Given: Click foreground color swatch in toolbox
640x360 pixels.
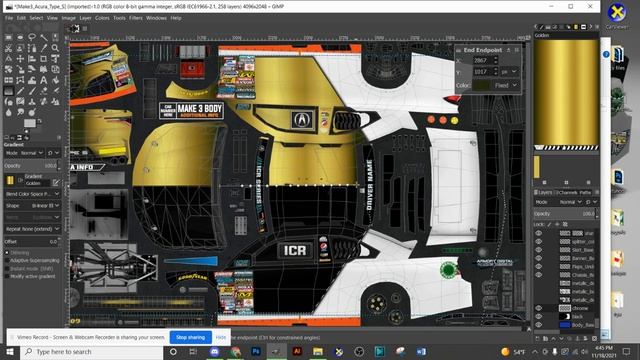Looking at the screenshot, I should pyautogui.click(x=29, y=123).
